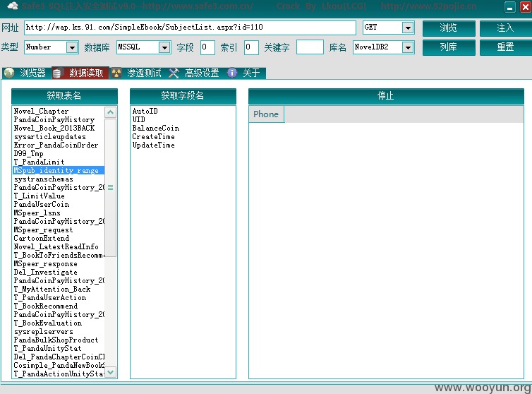Select the Error_PandaCoinOrder table
The image size is (532, 394).
click(x=56, y=145)
